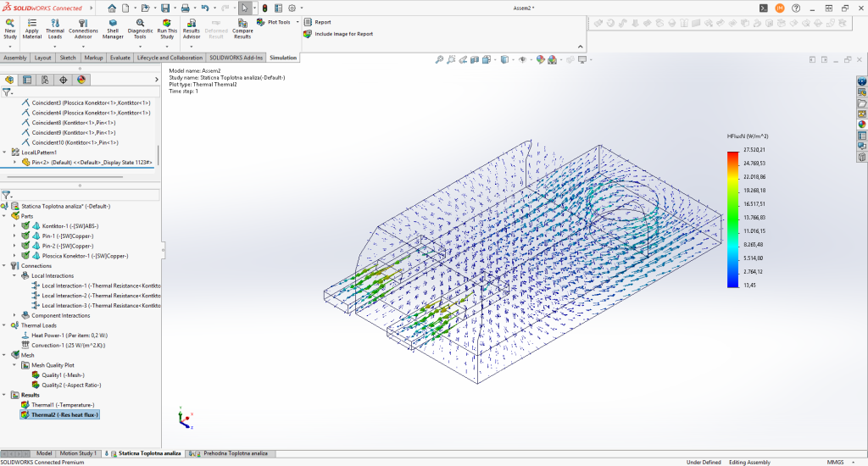
Task: Select Local Interaction-2 in connections
Action: tap(97, 296)
